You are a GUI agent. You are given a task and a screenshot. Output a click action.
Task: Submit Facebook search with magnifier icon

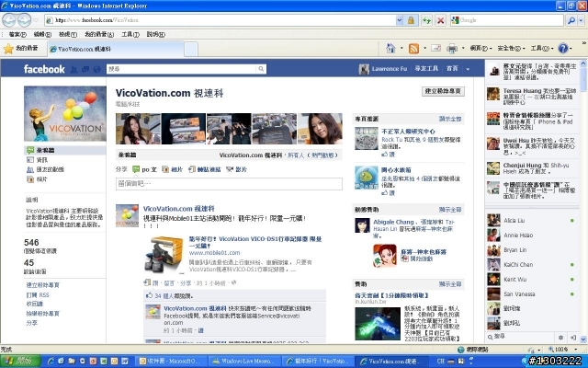click(x=261, y=69)
